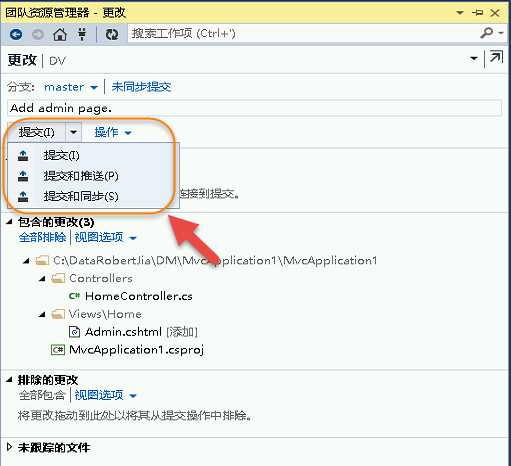This screenshot has width=511, height=466.
Task: Click 全部排除 to exclude all changes
Action: (x=42, y=237)
